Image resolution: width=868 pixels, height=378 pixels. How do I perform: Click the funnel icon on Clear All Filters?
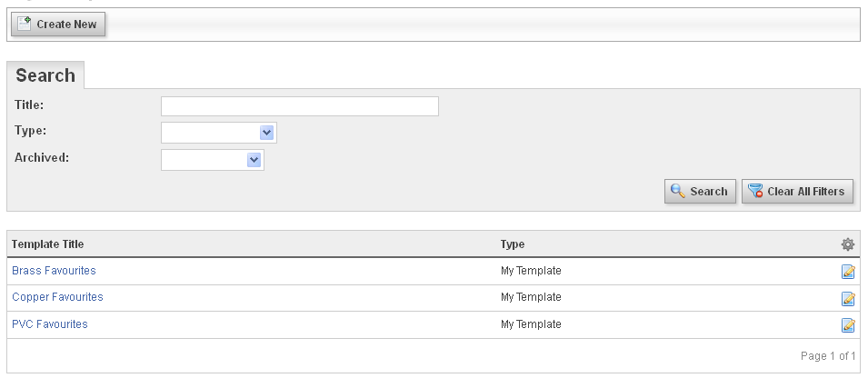(x=755, y=191)
